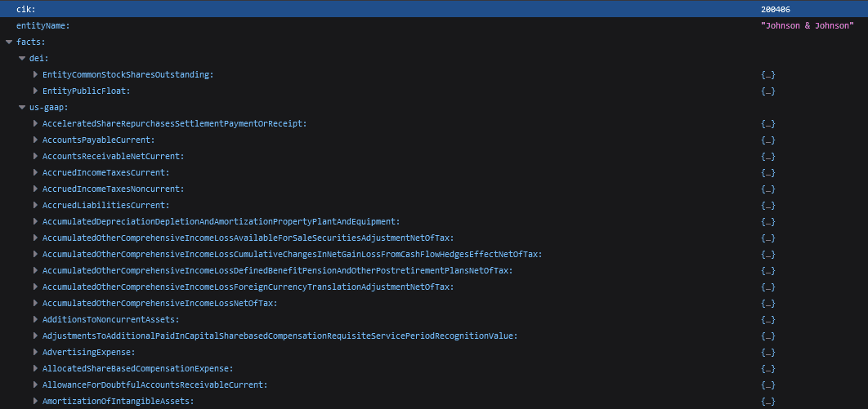Screen dimensions: 868x409
Task: Click {…} value of AccountsReceivableNetCurrent
Action: pyautogui.click(x=768, y=157)
